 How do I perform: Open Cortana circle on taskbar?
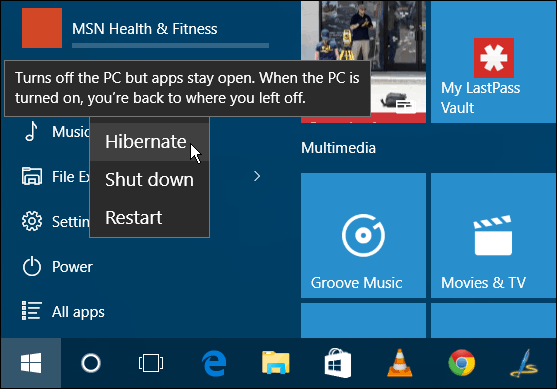91,363
